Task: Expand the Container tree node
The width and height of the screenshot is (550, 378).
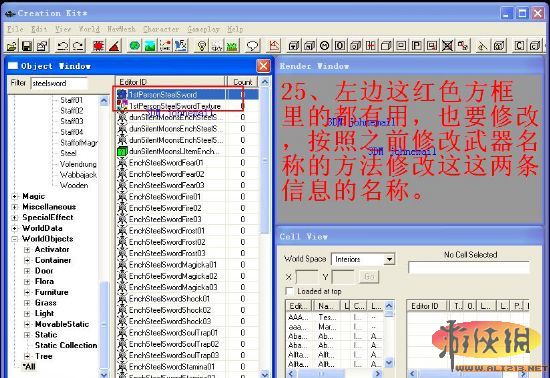Action: [x=27, y=261]
